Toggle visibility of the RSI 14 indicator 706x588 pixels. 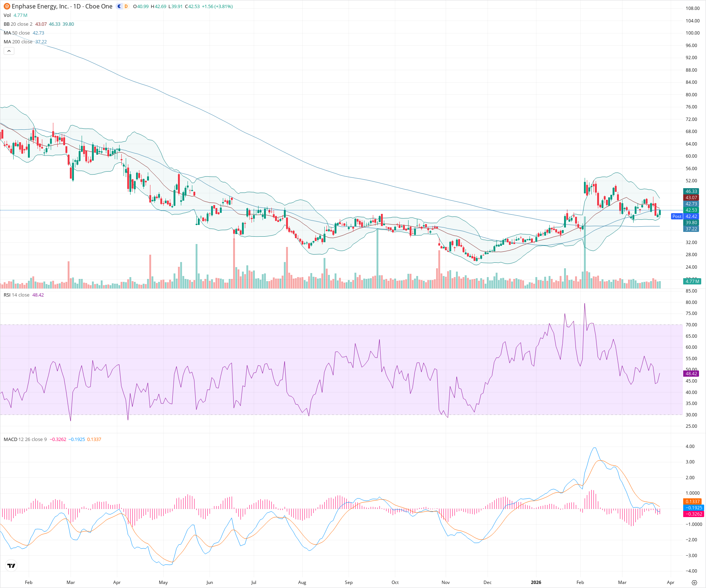tap(7, 295)
